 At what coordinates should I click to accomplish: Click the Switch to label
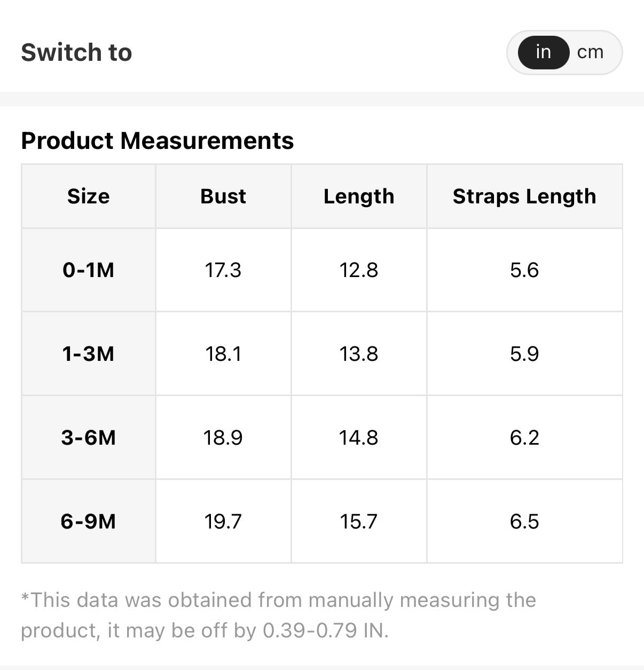[76, 52]
